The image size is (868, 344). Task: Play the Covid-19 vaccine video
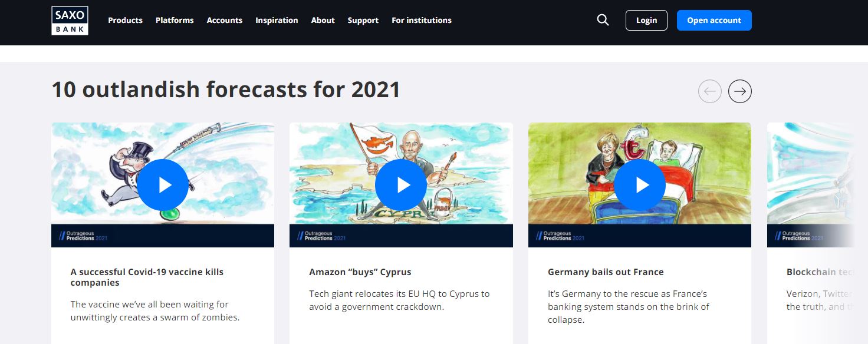pyautogui.click(x=163, y=185)
